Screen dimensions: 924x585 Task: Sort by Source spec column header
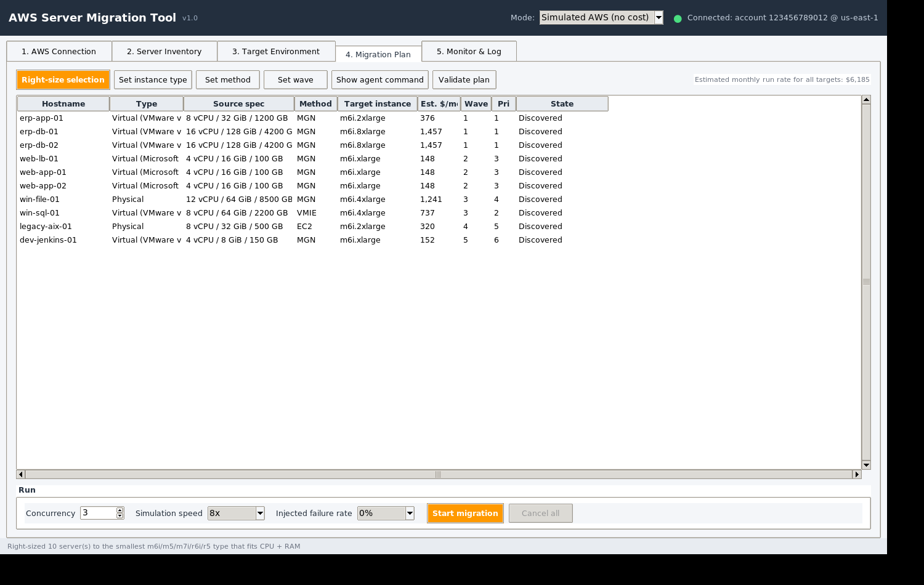[239, 104]
